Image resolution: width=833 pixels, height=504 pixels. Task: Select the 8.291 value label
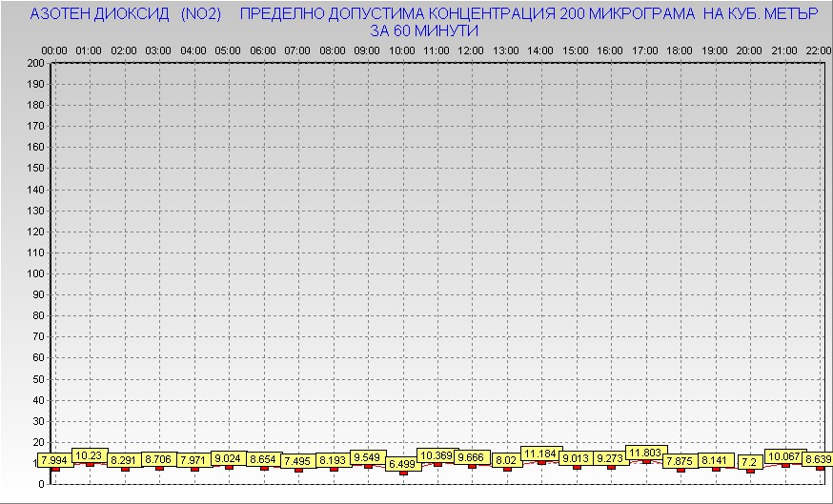[x=125, y=460]
